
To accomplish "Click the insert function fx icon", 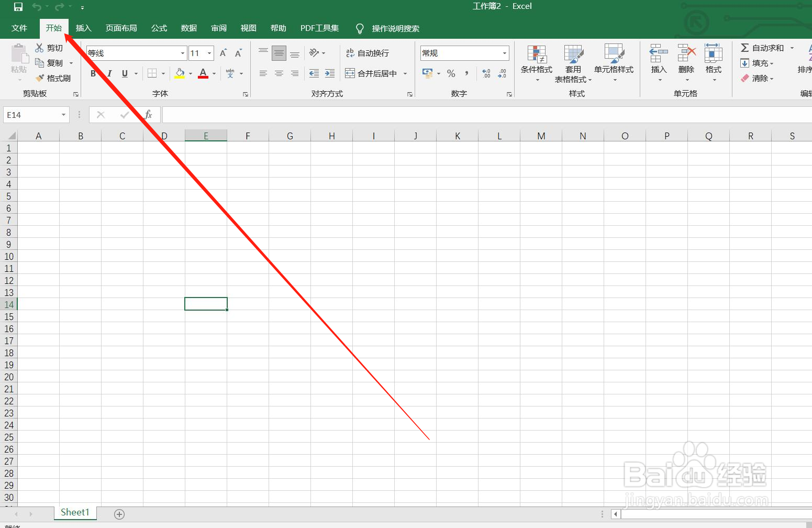I will click(149, 115).
